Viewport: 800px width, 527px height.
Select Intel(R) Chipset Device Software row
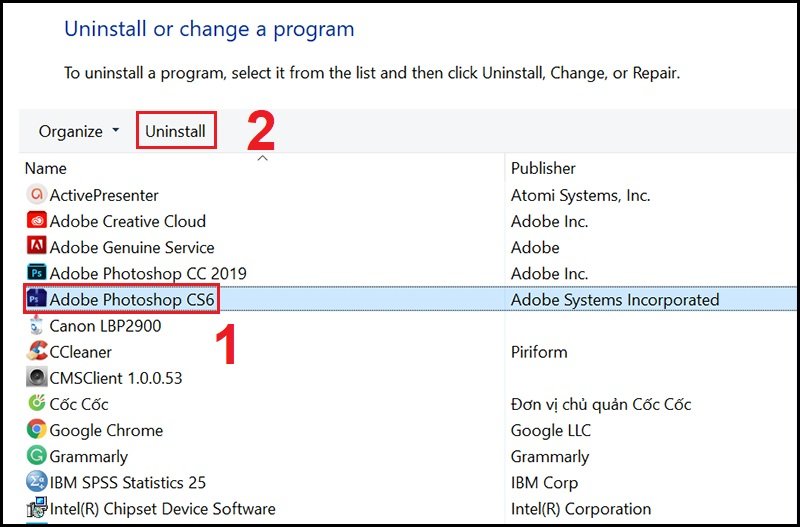pos(162,508)
